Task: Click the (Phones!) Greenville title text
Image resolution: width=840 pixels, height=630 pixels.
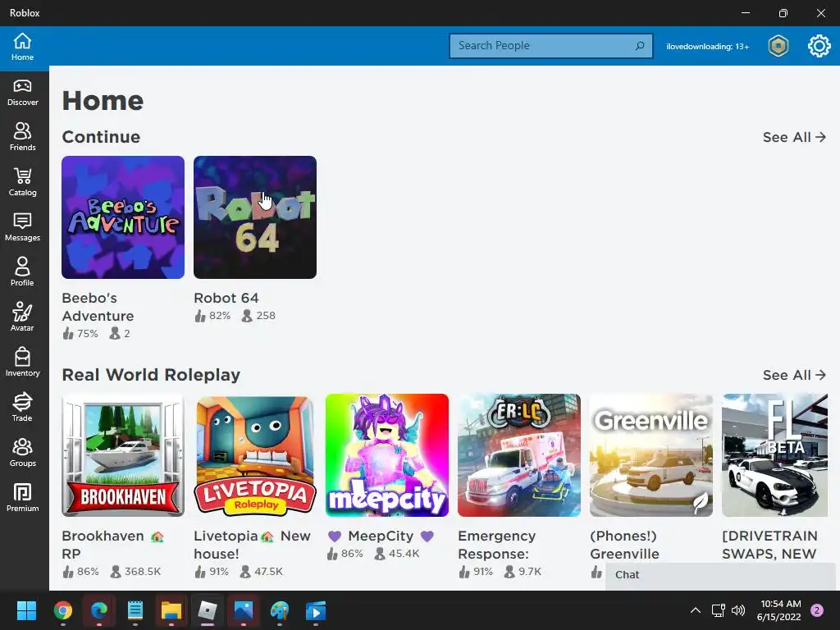Action: coord(624,545)
